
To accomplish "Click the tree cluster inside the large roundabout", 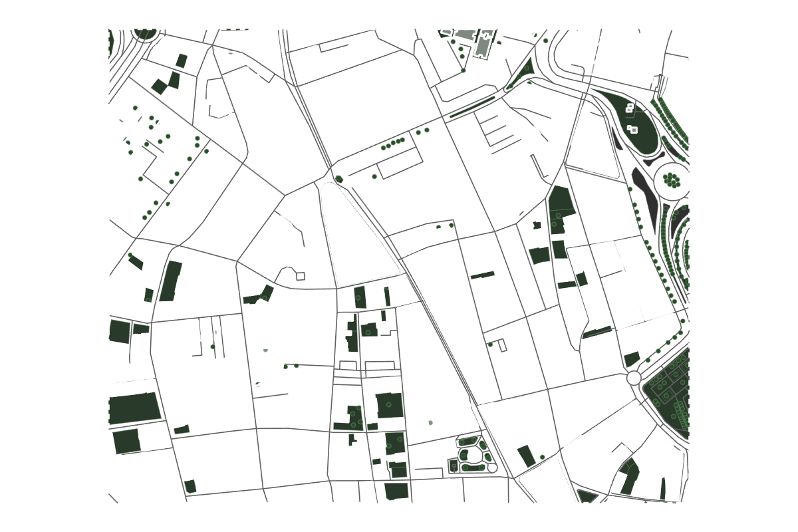I will point(672,180).
